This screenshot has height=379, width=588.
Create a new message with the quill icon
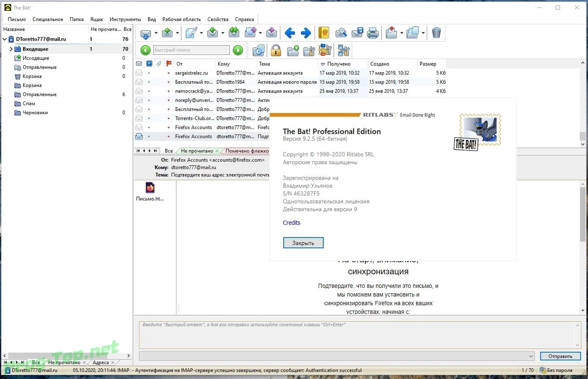pyautogui.click(x=191, y=33)
